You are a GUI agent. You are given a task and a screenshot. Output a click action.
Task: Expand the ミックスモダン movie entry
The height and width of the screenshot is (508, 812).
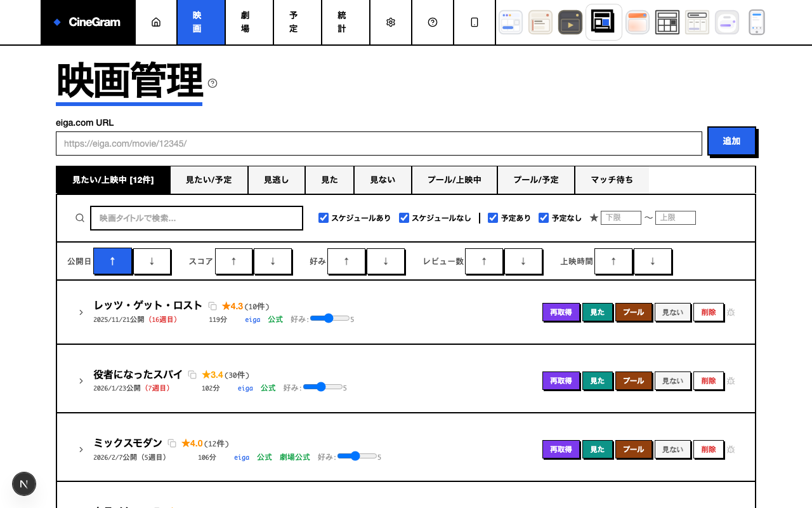(x=81, y=450)
